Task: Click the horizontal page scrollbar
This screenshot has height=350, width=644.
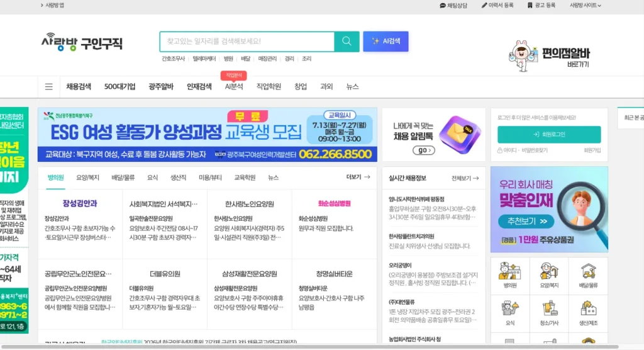Action: (310, 347)
